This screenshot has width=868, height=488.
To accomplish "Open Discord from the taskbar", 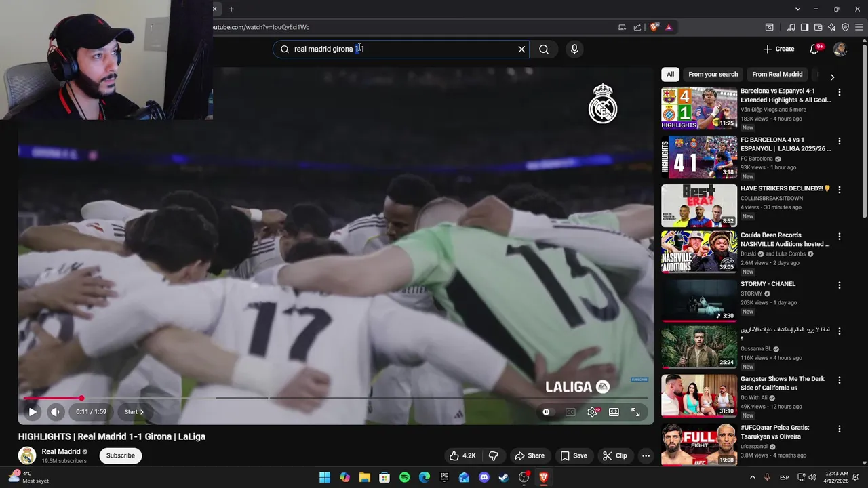I will 484,477.
